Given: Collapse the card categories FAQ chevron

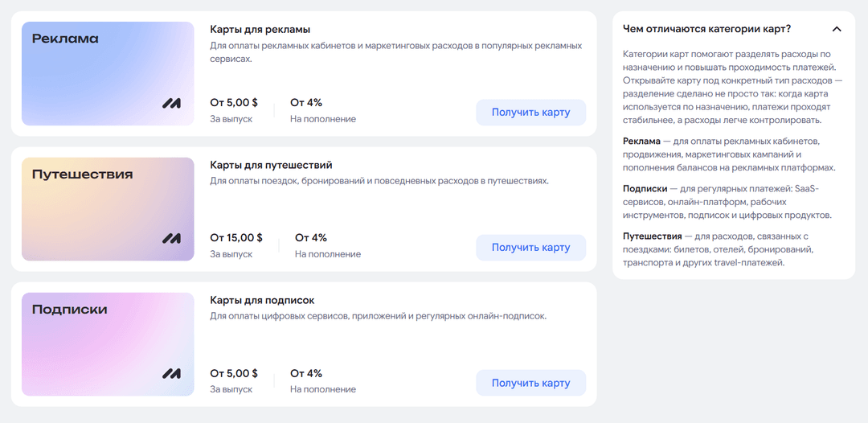Looking at the screenshot, I should point(837,29).
